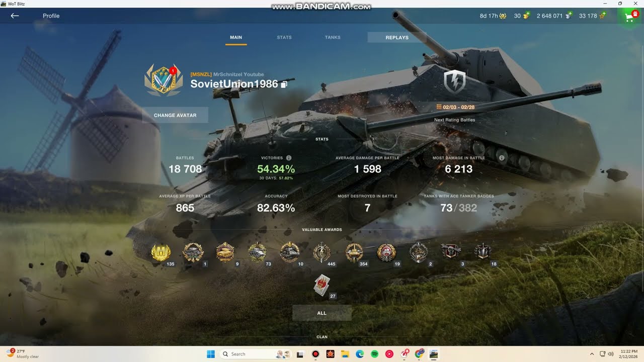Open the victories info icon
644x362 pixels.
(289, 158)
